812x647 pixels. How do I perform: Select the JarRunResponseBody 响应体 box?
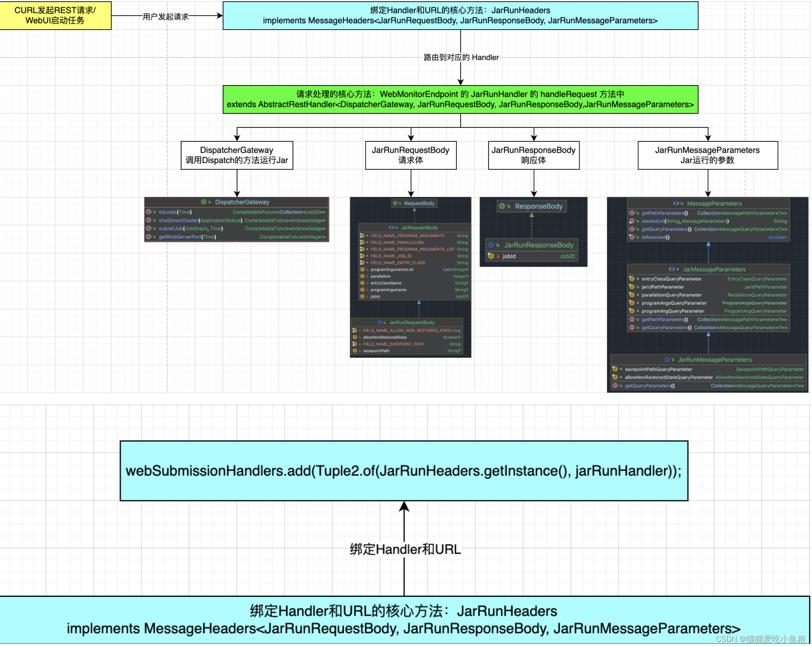(x=533, y=155)
